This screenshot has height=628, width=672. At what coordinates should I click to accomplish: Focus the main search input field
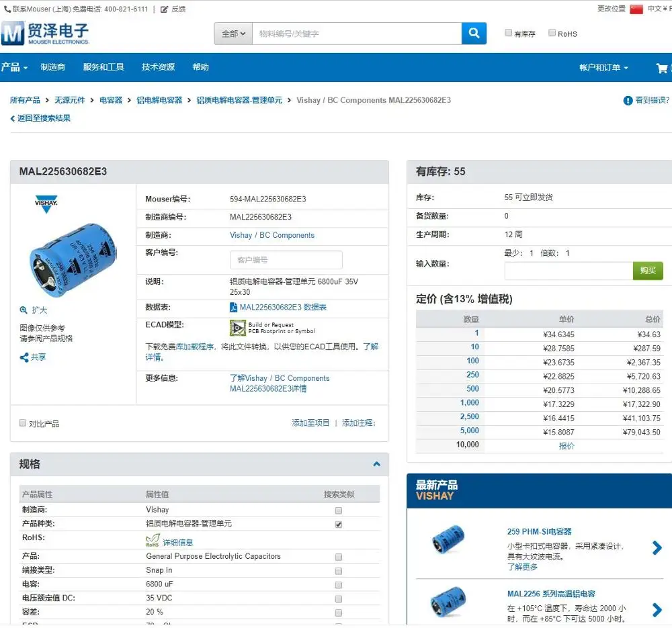click(x=357, y=34)
